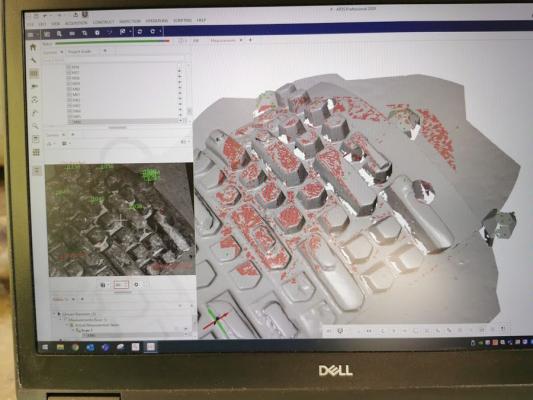Click the gear icon below the camera image

[x=136, y=284]
